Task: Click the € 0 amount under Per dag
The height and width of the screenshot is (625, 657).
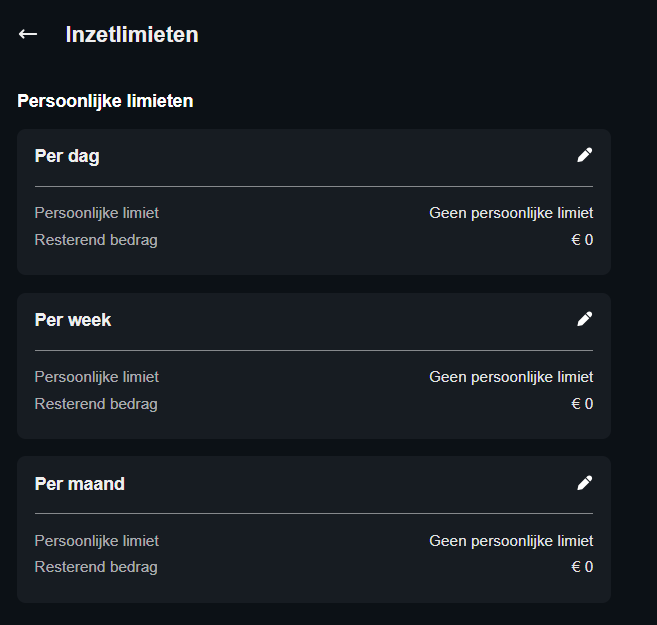Action: 582,240
